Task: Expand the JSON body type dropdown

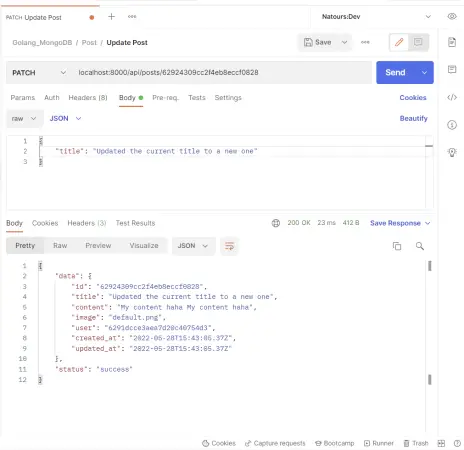Action: (x=65, y=118)
